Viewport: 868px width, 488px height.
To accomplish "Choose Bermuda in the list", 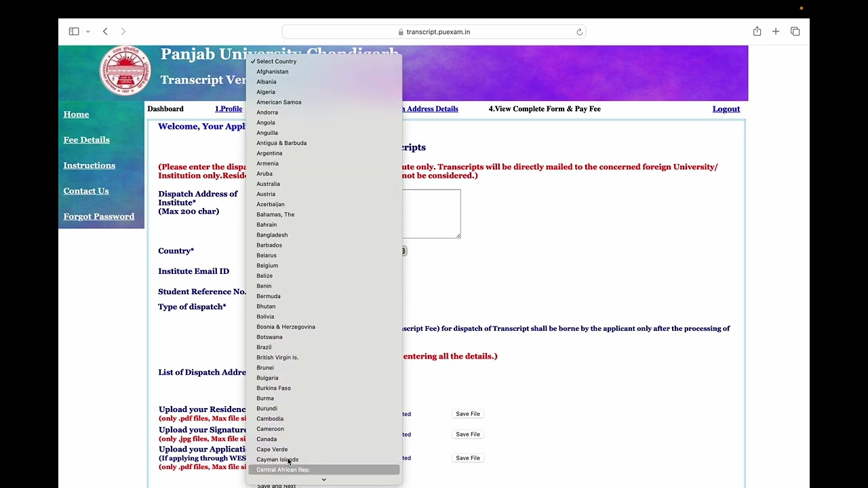I will pos(323,296).
